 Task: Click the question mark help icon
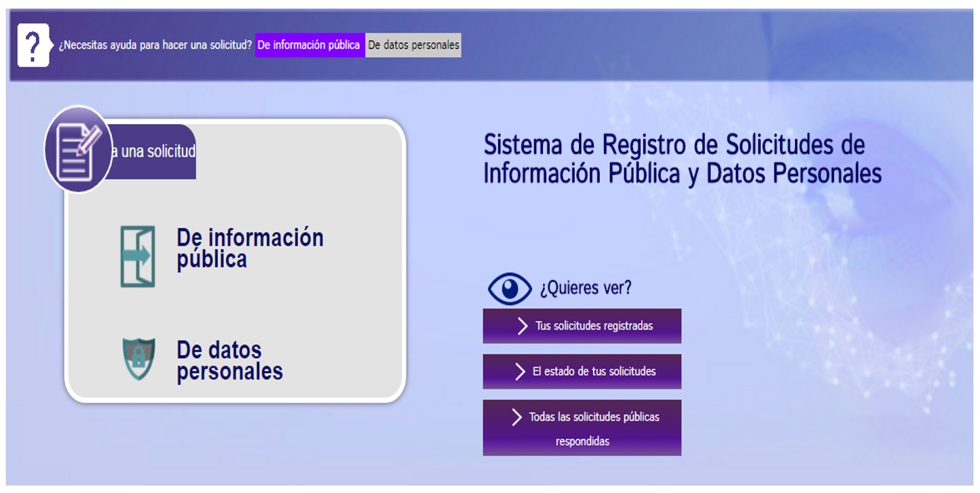coord(33,45)
